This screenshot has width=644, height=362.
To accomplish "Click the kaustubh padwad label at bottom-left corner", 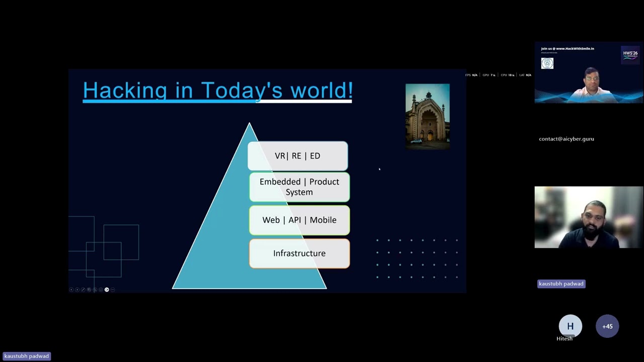I will 26,356.
